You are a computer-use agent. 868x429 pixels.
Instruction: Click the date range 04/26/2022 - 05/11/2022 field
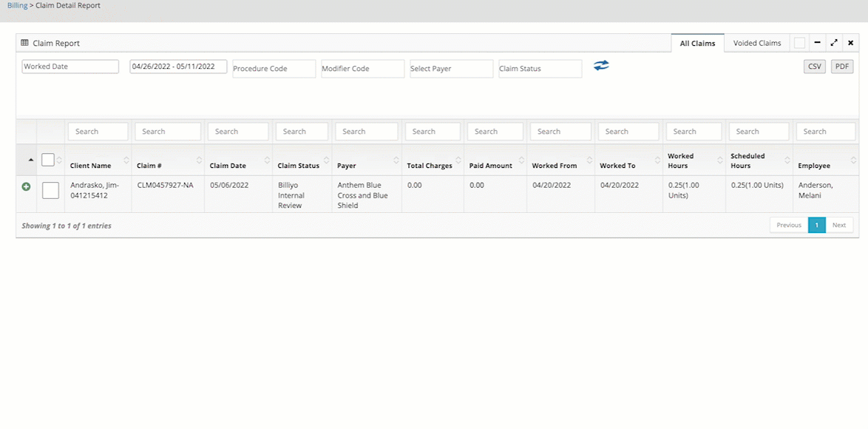coord(178,67)
